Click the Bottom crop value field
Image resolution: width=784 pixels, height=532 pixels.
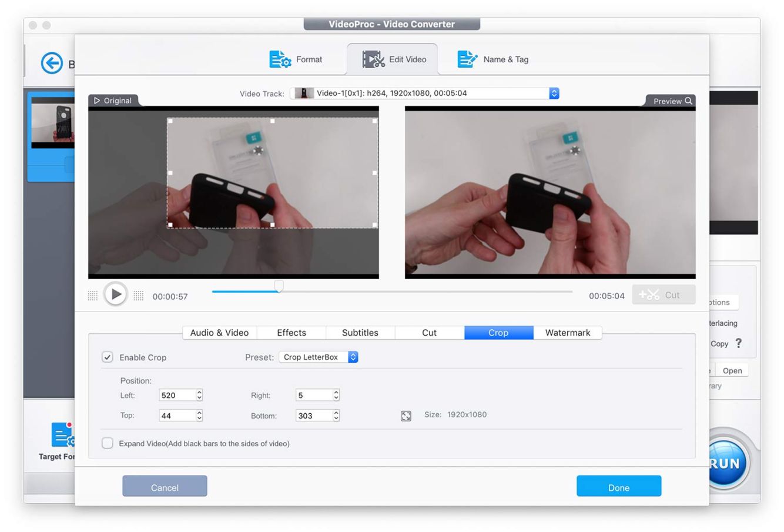pos(314,416)
